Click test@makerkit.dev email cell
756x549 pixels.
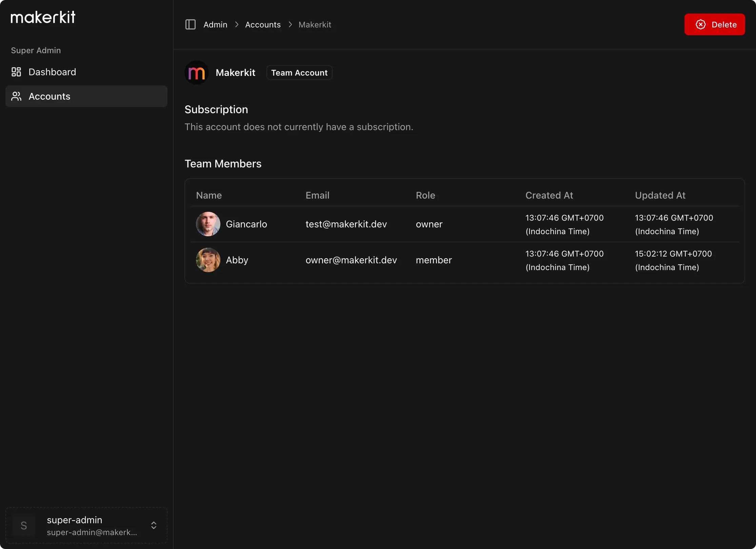[346, 224]
